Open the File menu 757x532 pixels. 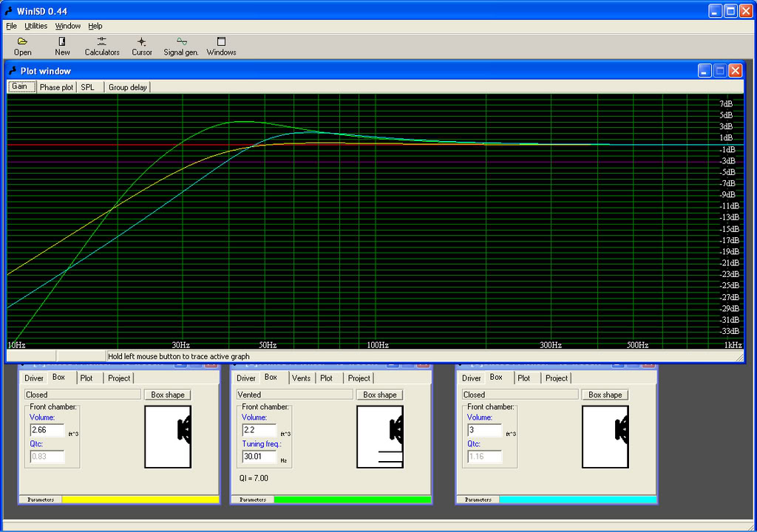click(x=11, y=26)
